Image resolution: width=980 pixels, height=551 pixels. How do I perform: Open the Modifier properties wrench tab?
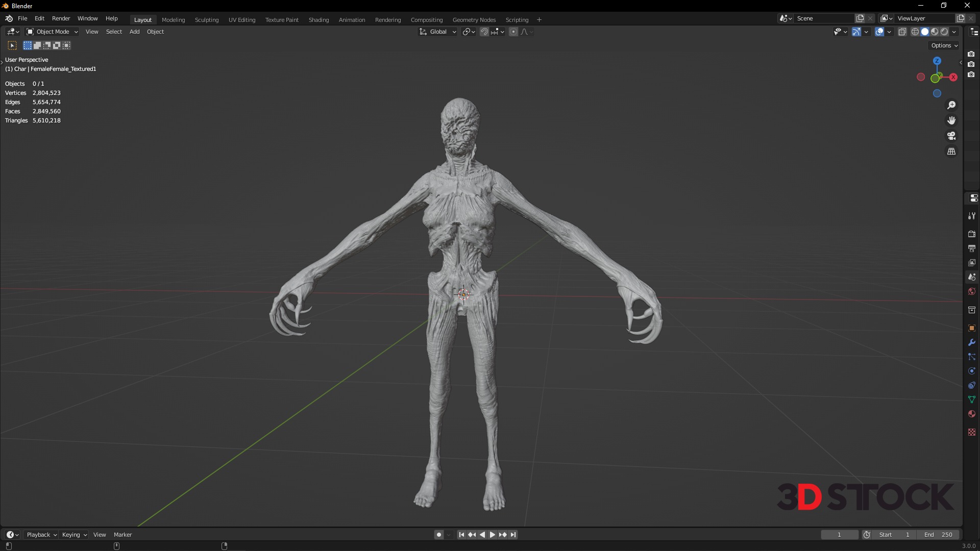[971, 342]
